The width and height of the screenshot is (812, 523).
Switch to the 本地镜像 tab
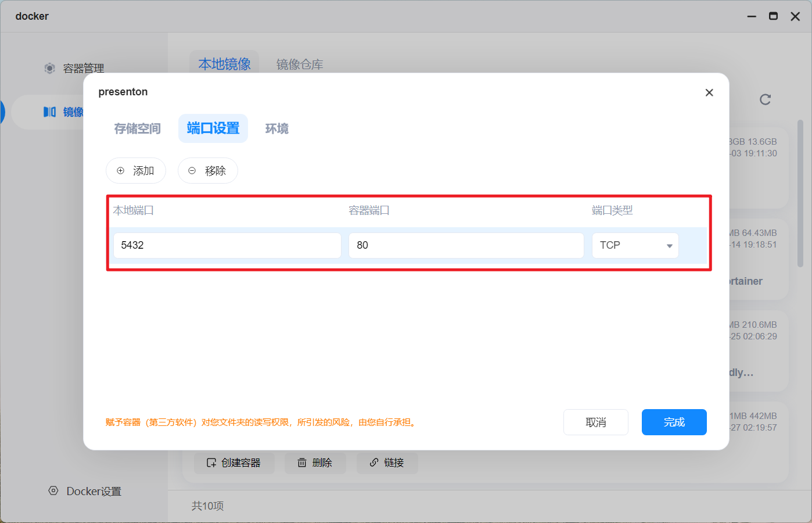[225, 65]
